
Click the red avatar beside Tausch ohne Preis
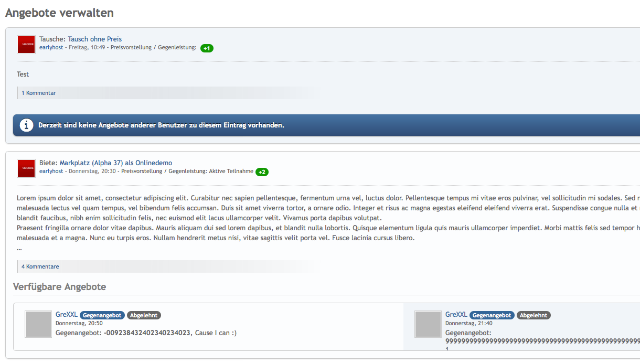pos(26,45)
